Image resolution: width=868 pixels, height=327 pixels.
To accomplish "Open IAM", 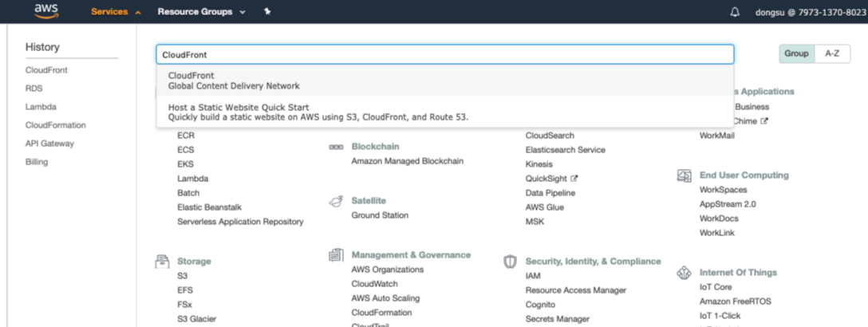I will coord(533,275).
